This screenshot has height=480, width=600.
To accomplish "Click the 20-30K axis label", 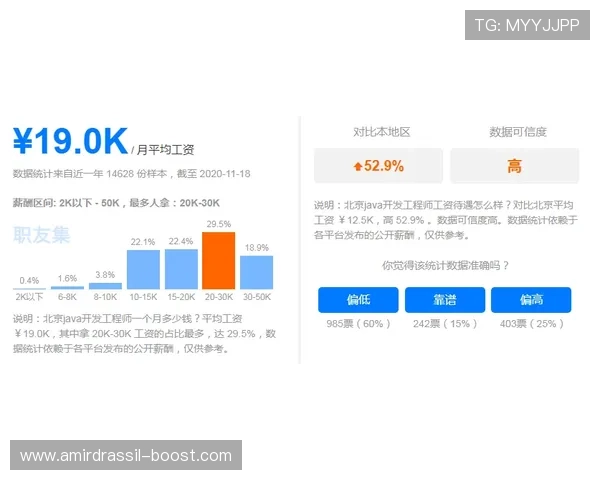I will point(219,297).
